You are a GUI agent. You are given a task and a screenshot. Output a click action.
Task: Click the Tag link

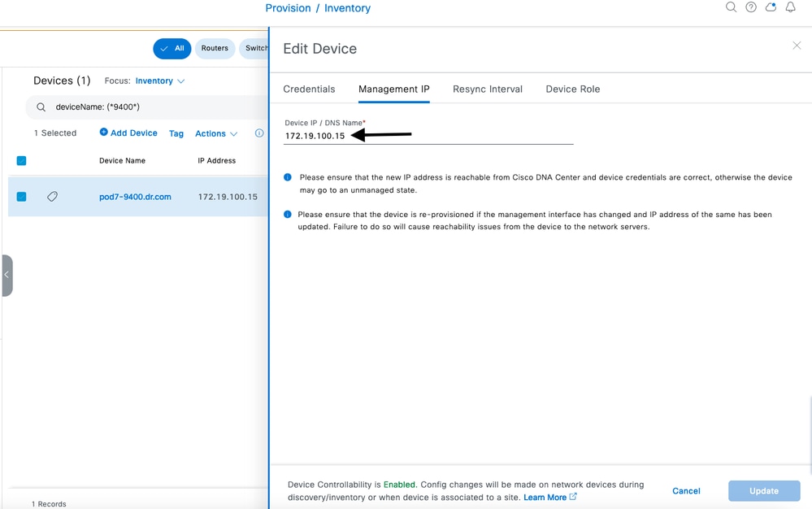tap(176, 133)
